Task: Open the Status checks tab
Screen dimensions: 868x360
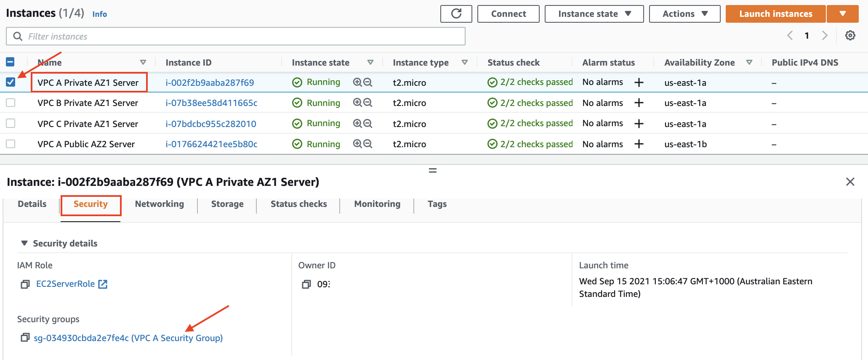Action: click(x=298, y=204)
